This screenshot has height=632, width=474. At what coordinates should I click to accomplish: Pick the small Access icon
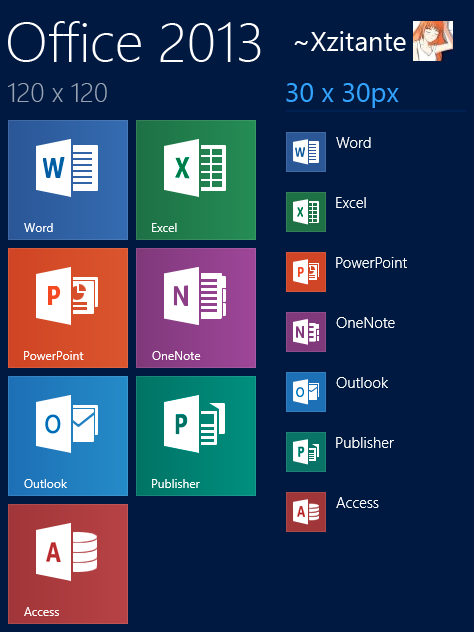coord(306,512)
